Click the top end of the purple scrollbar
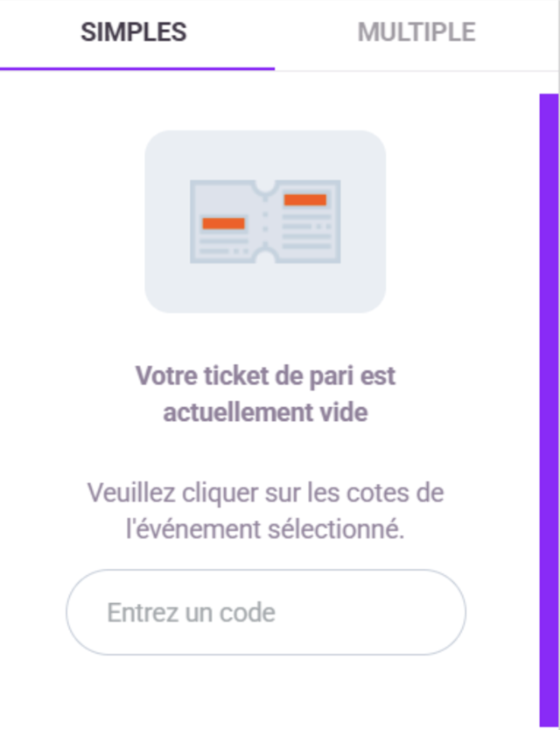Viewport: 560px width, 730px height. click(x=549, y=101)
